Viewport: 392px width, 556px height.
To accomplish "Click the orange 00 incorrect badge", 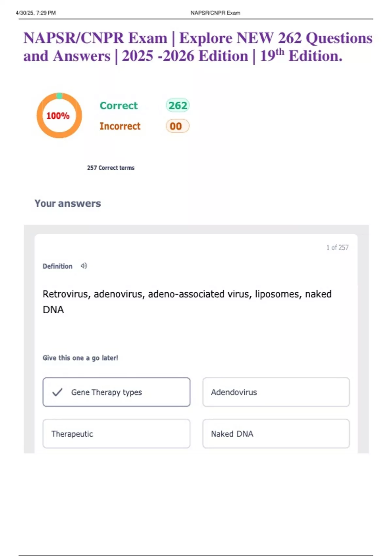I will 177,126.
